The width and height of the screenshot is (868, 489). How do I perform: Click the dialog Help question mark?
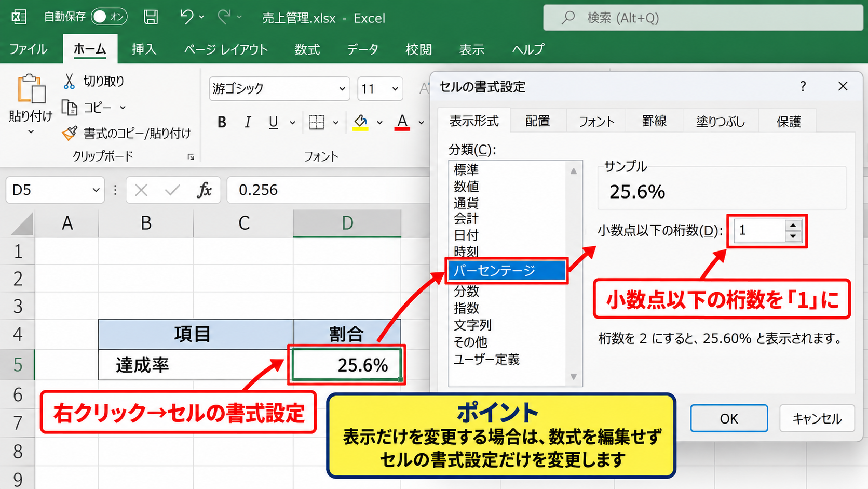tap(803, 86)
